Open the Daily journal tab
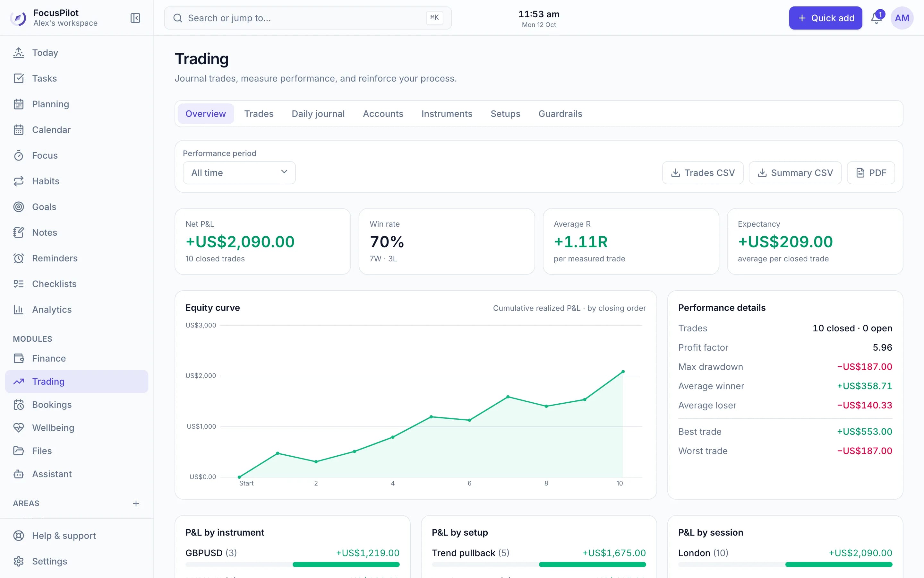Image resolution: width=924 pixels, height=578 pixels. (x=318, y=114)
